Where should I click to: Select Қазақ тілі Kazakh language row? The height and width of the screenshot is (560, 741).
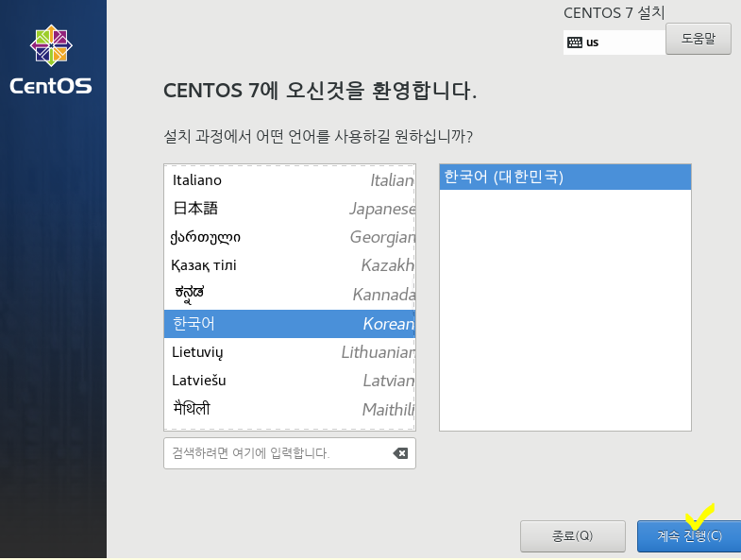[290, 265]
